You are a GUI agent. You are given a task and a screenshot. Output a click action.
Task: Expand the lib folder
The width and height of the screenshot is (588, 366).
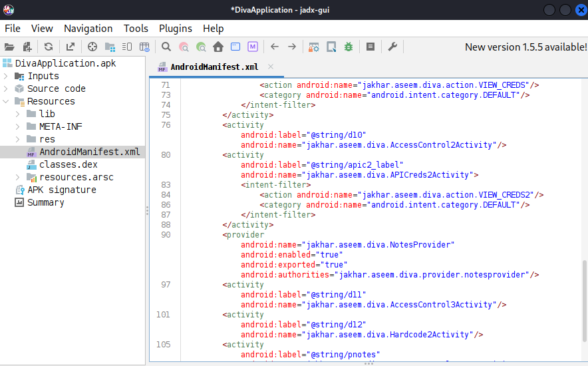[x=17, y=114]
